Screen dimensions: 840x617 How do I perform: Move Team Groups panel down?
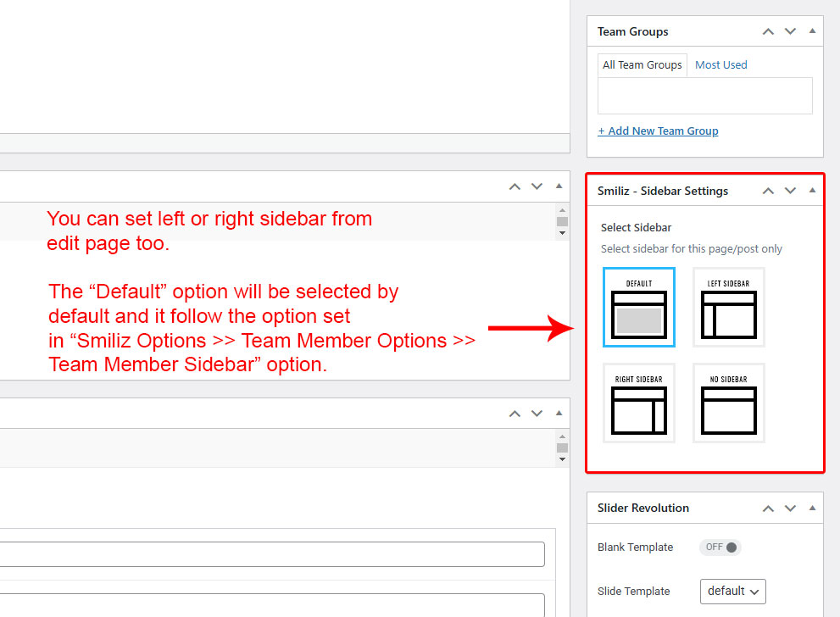790,31
